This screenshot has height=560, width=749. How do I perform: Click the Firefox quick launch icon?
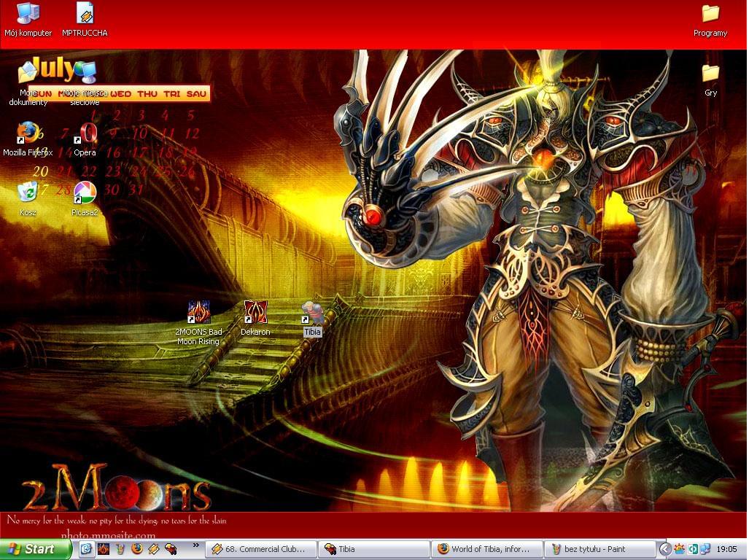tap(137, 549)
